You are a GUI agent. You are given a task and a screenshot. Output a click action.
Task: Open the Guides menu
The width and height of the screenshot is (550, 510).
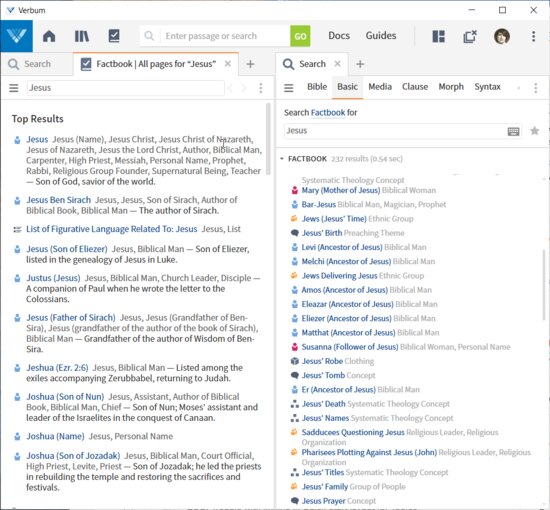pos(381,36)
